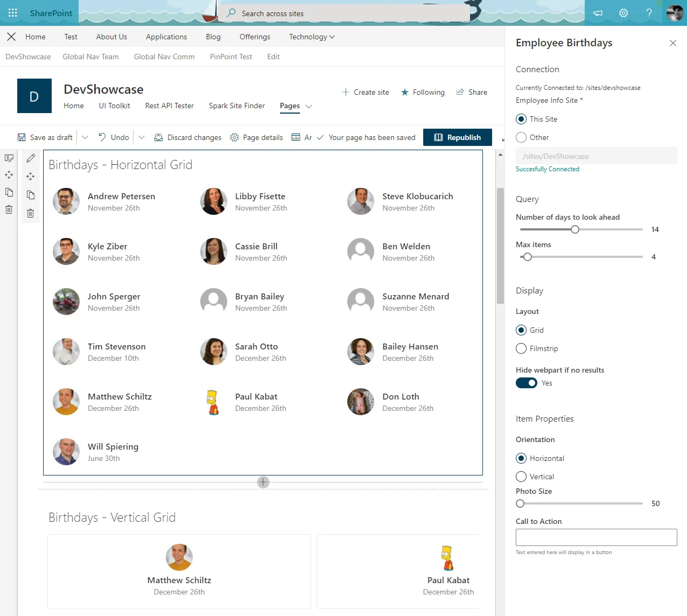Select the Vertical orientation radio button
Image resolution: width=687 pixels, height=616 pixels.
click(521, 477)
